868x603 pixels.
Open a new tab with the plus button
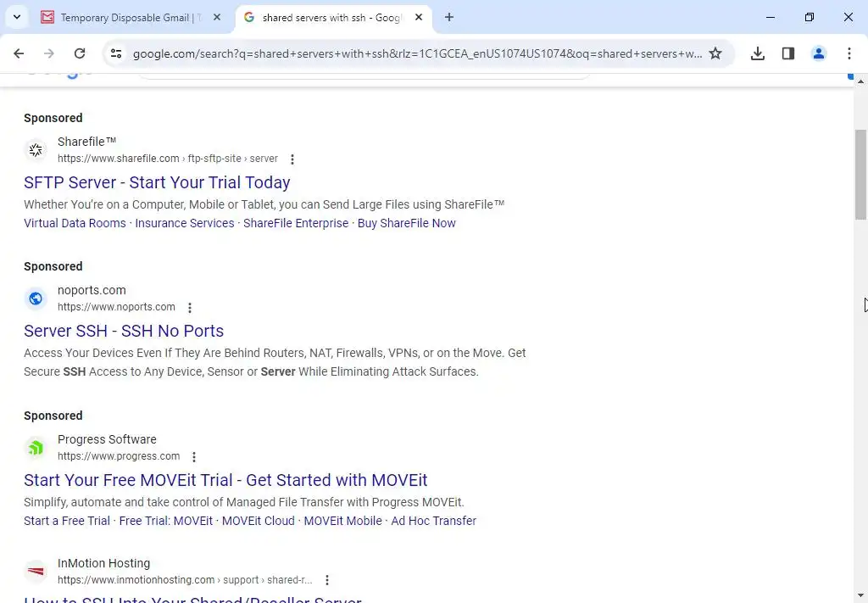coord(449,17)
